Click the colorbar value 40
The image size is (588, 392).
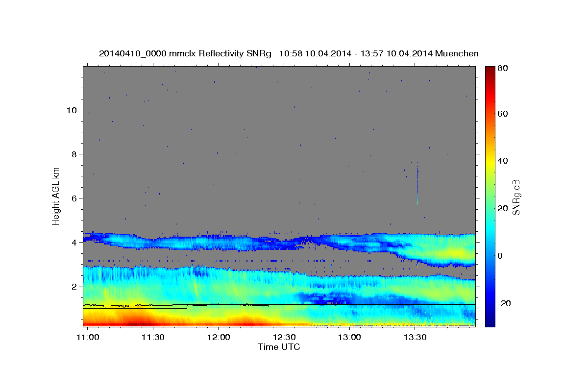(502, 161)
